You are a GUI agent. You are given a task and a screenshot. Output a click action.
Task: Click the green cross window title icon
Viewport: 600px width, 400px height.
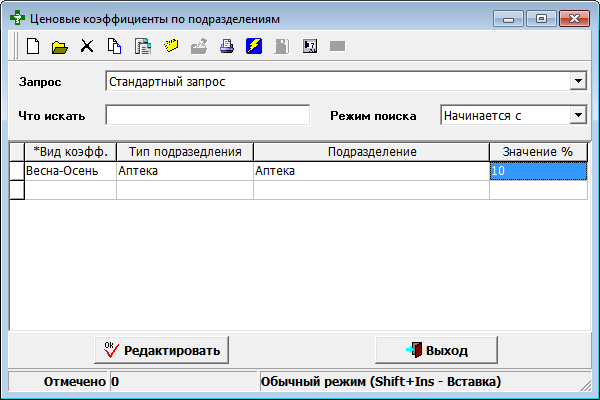(17, 18)
